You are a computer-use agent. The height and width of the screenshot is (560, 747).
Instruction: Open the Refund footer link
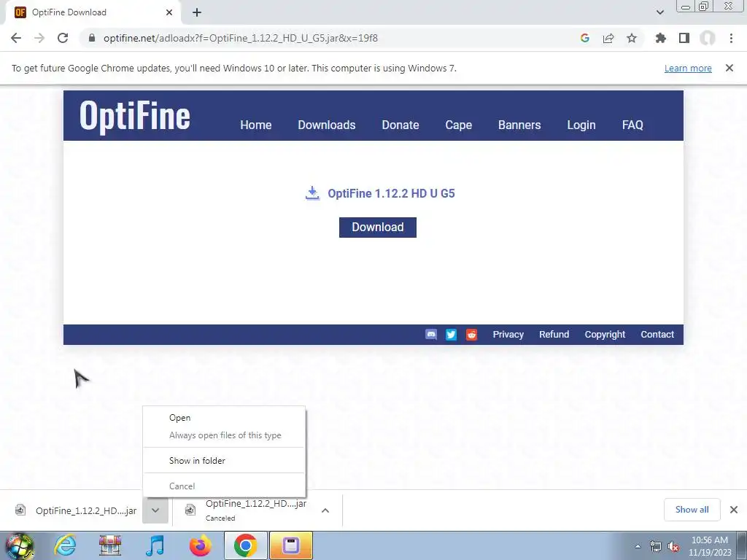(x=554, y=334)
